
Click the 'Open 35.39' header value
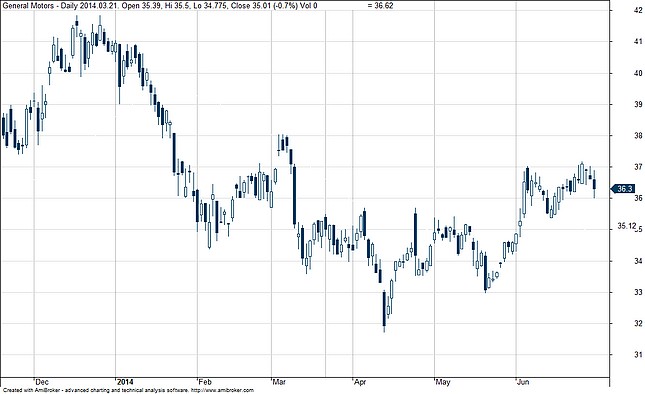coord(140,6)
